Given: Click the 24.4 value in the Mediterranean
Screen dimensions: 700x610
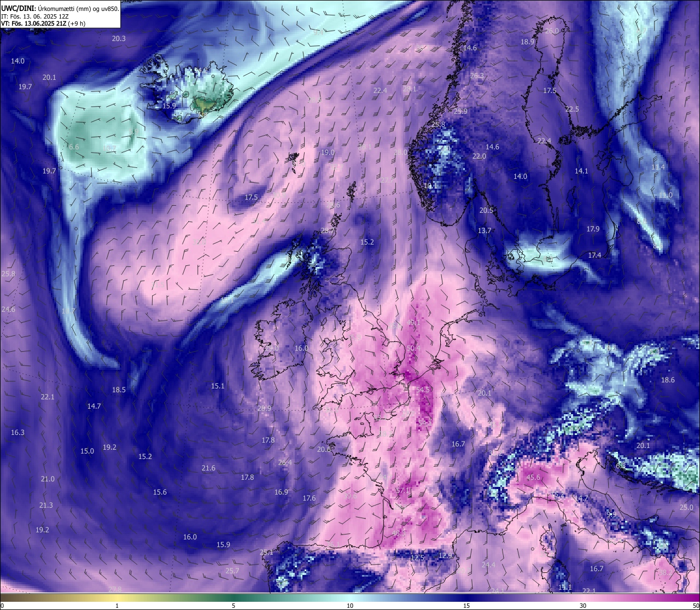Looking at the screenshot, I should (488, 565).
